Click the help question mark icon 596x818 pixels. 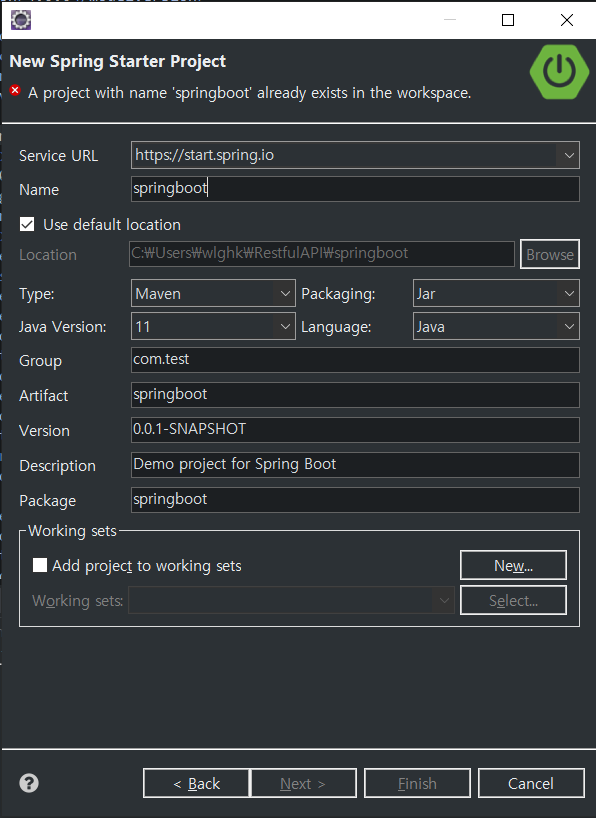click(29, 783)
